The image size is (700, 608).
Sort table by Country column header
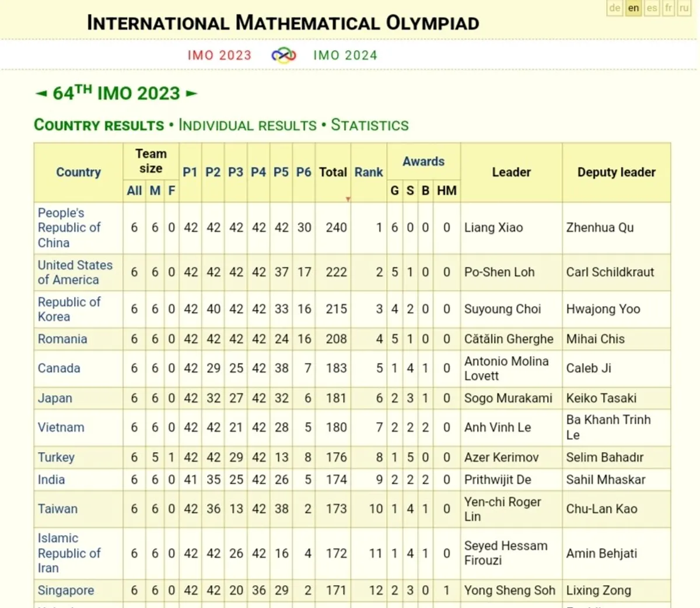(78, 173)
